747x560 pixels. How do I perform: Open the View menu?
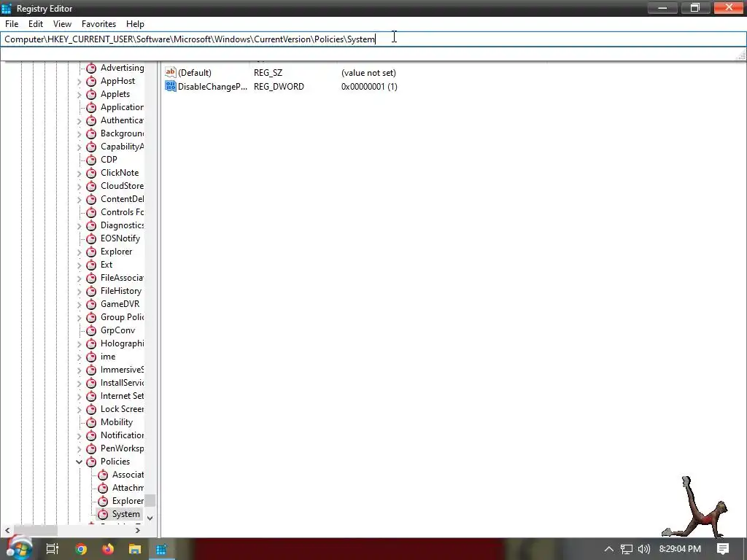[63, 24]
